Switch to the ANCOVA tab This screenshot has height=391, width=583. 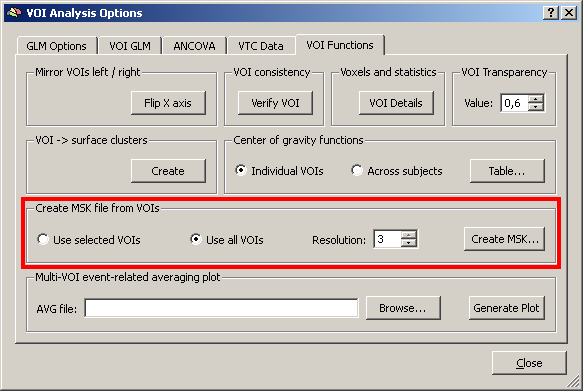pos(194,46)
